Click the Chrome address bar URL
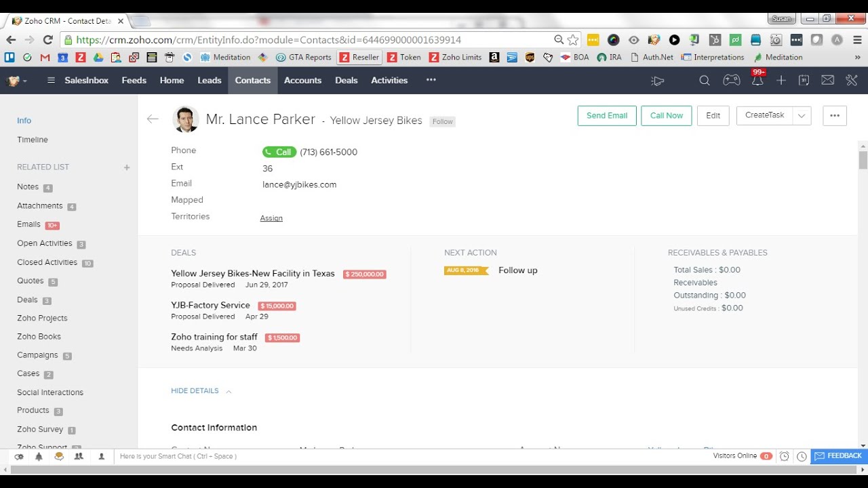 269,40
